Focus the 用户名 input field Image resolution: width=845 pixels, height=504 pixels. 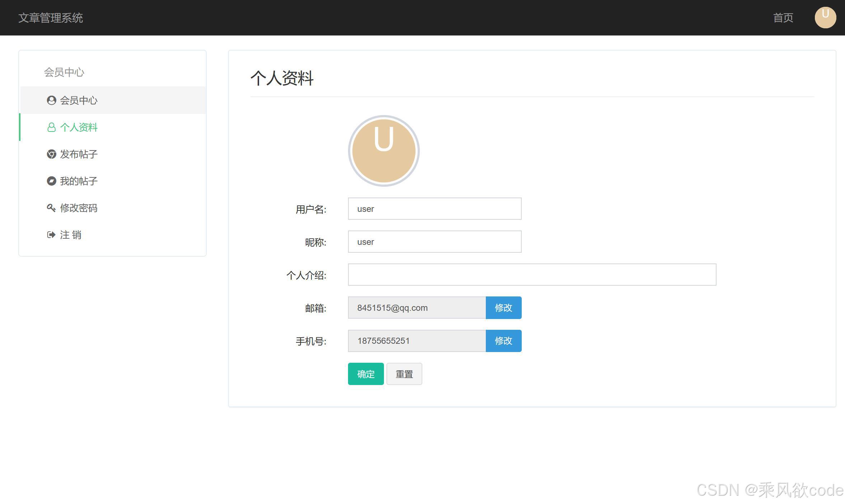click(434, 209)
